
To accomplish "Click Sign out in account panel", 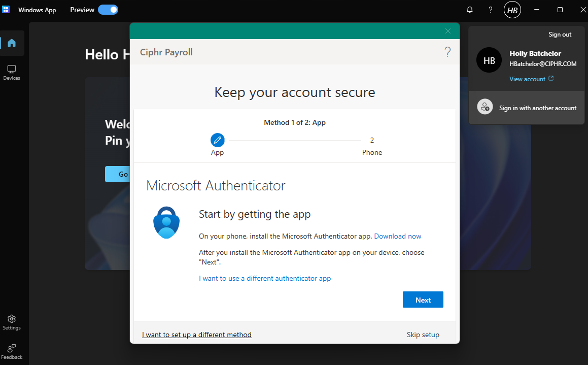I will 560,35.
